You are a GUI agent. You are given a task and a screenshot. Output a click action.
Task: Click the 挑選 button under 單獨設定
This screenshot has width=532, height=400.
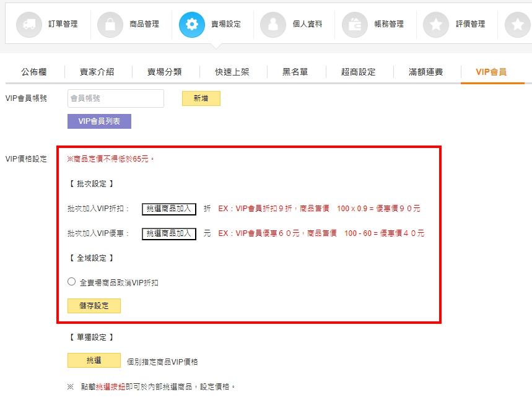coord(94,360)
